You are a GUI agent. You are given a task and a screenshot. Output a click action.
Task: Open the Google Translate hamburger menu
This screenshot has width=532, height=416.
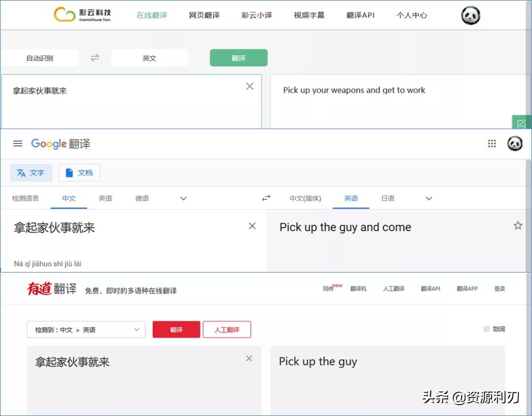18,143
